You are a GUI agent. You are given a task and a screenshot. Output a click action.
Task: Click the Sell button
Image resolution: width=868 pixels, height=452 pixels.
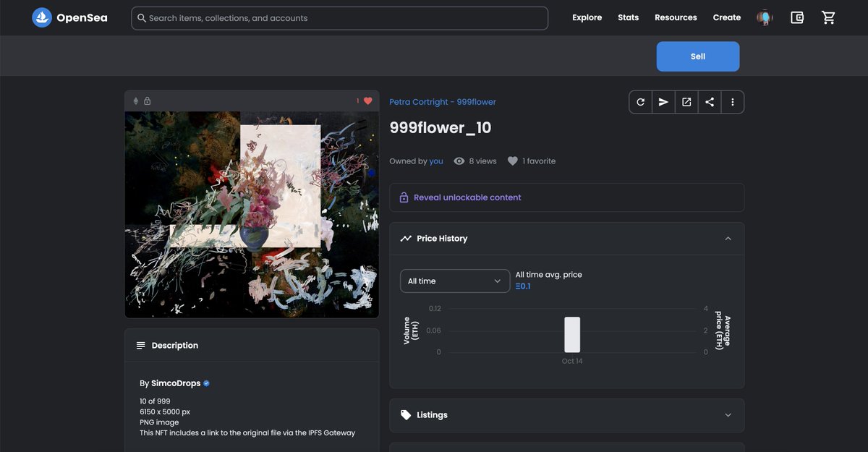698,56
